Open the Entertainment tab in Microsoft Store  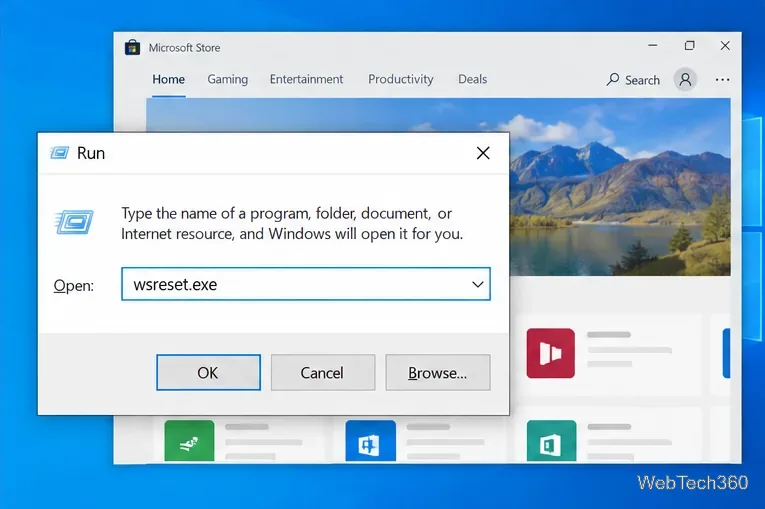(306, 79)
